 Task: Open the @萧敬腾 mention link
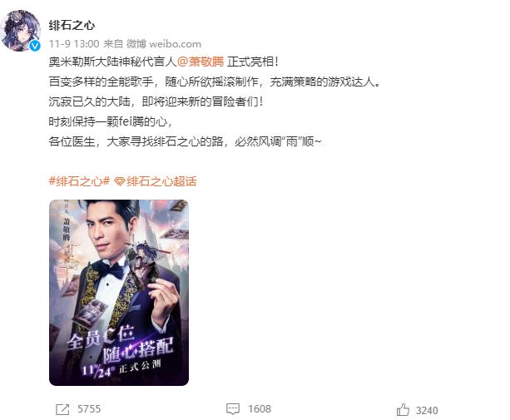(x=201, y=62)
